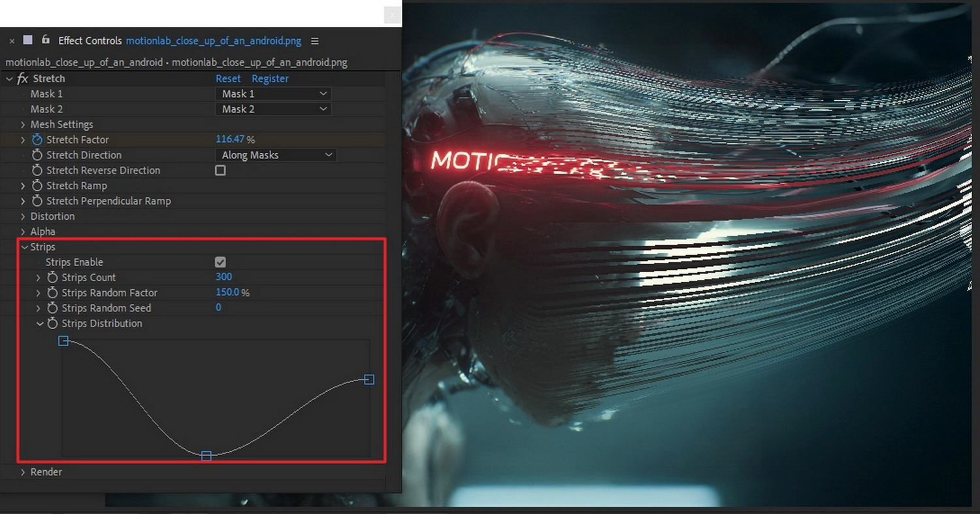Click Strips Random Factor value 150.0
980x514 pixels.
(227, 293)
